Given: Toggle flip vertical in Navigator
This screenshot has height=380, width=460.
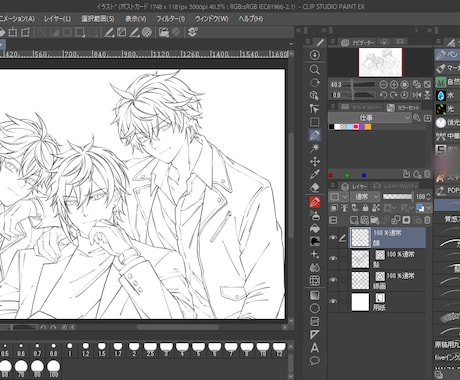Looking at the screenshot, I should [x=427, y=95].
